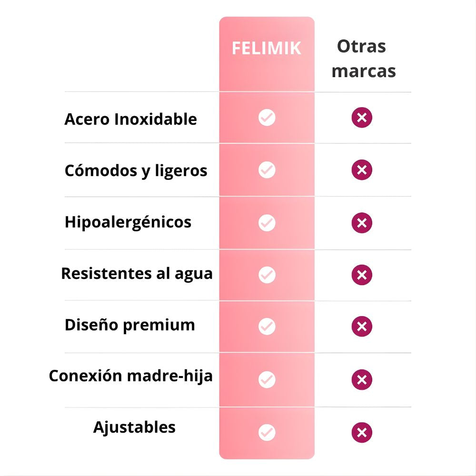
Task: Click the checkmark icon for Acero Inoxidable
Action: pyautogui.click(x=267, y=118)
